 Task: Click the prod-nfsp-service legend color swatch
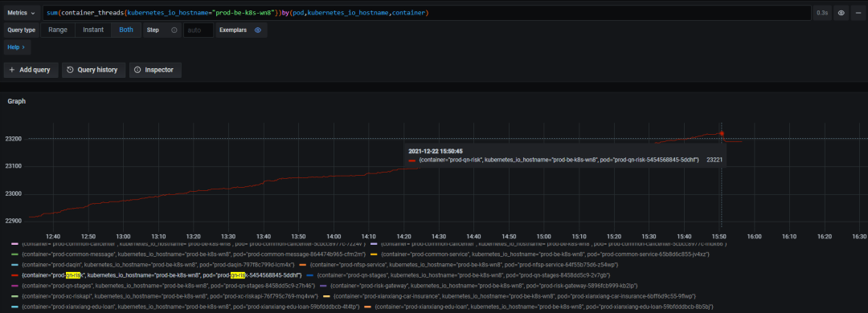[x=302, y=265]
